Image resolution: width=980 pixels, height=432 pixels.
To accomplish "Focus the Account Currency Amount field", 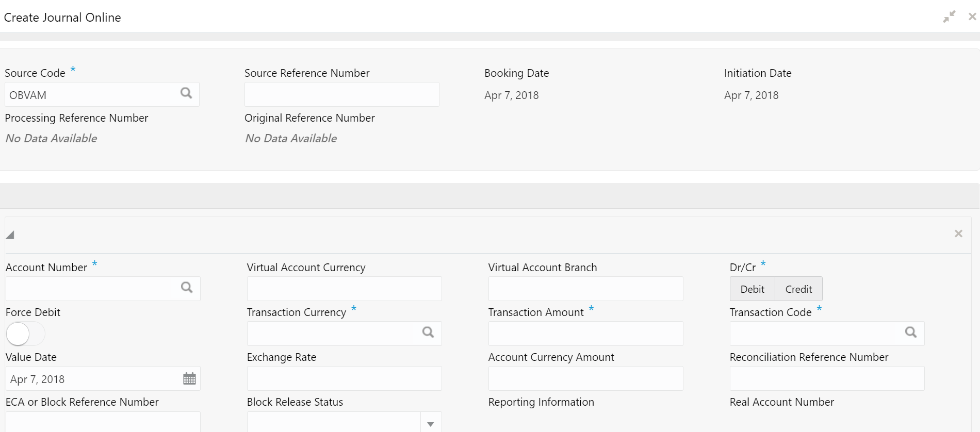I will [585, 378].
